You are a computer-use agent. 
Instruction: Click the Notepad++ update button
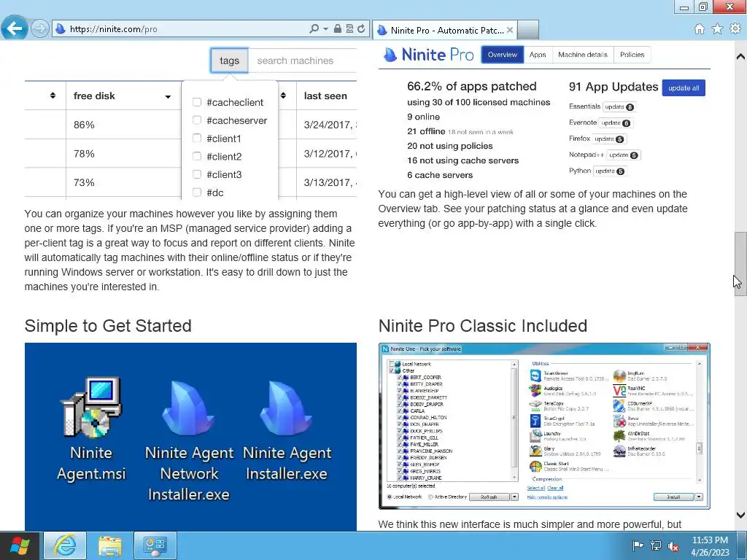point(624,155)
